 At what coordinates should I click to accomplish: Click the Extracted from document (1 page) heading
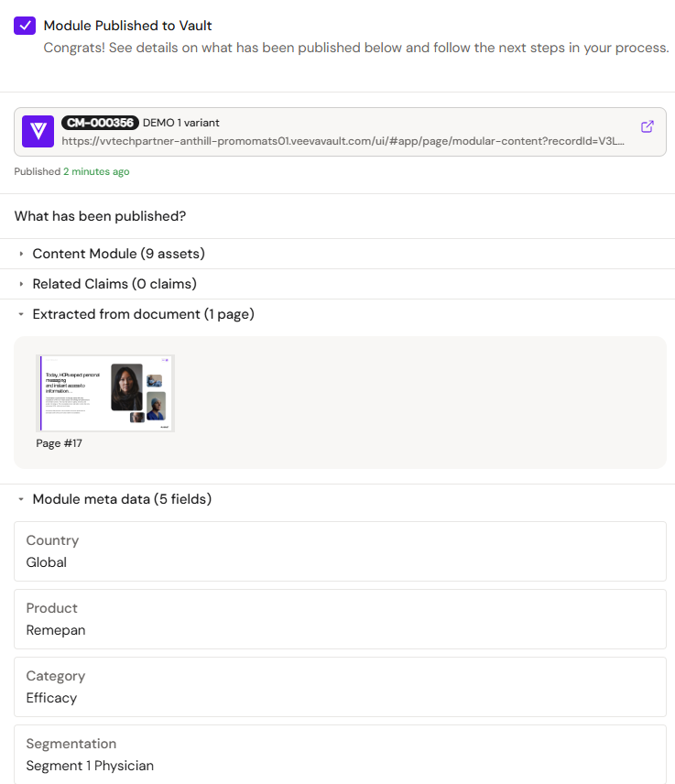tap(144, 314)
